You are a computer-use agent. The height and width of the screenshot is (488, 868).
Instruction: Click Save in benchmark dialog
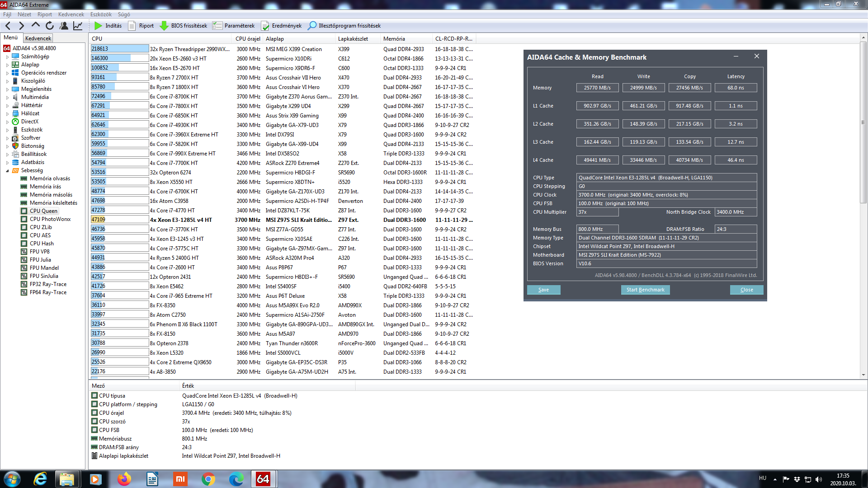543,290
